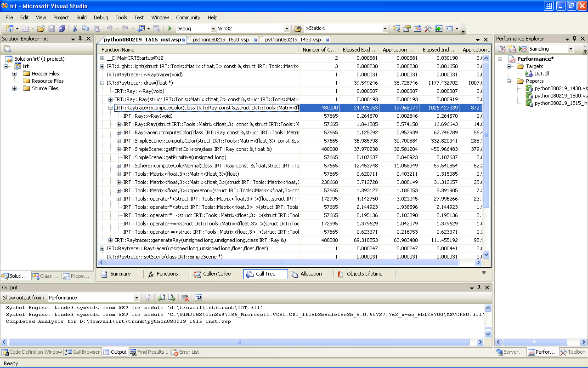Click the Start Debugging green play icon
The width and height of the screenshot is (588, 368).
pyautogui.click(x=170, y=29)
